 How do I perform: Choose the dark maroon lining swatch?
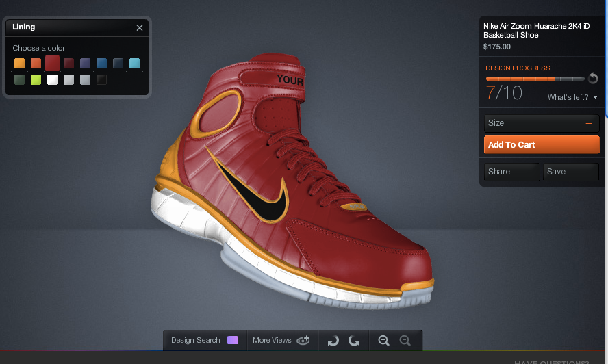point(68,63)
